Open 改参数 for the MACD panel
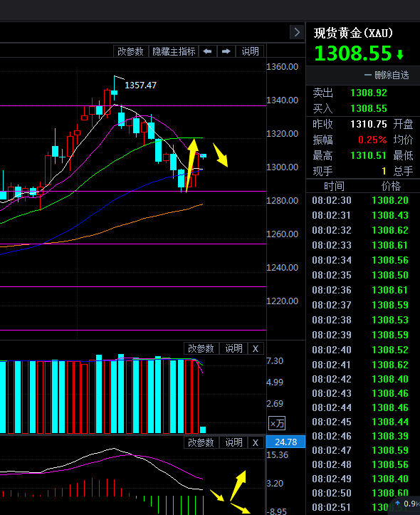 pyautogui.click(x=201, y=443)
